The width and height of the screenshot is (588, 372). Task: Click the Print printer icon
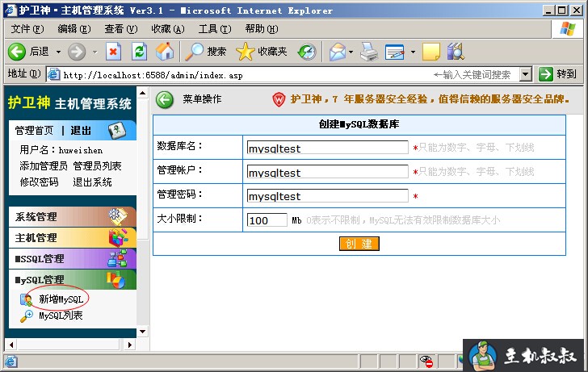[x=369, y=52]
